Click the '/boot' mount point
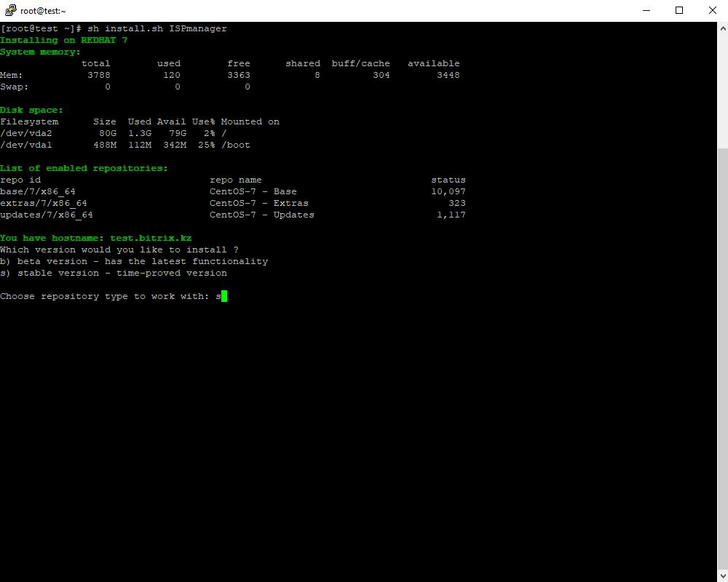Image resolution: width=728 pixels, height=582 pixels. tap(236, 145)
